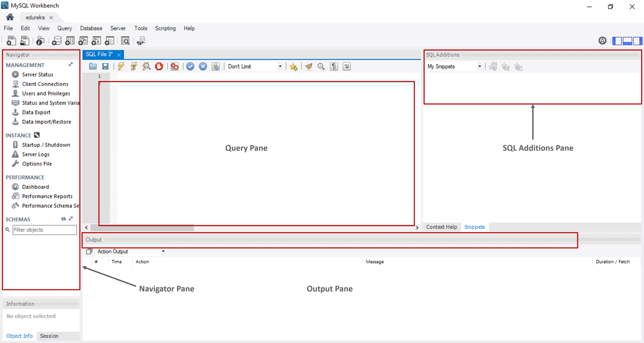The width and height of the screenshot is (644, 343).
Task: Click the Find and Replace magnifier icon
Action: coord(322,66)
